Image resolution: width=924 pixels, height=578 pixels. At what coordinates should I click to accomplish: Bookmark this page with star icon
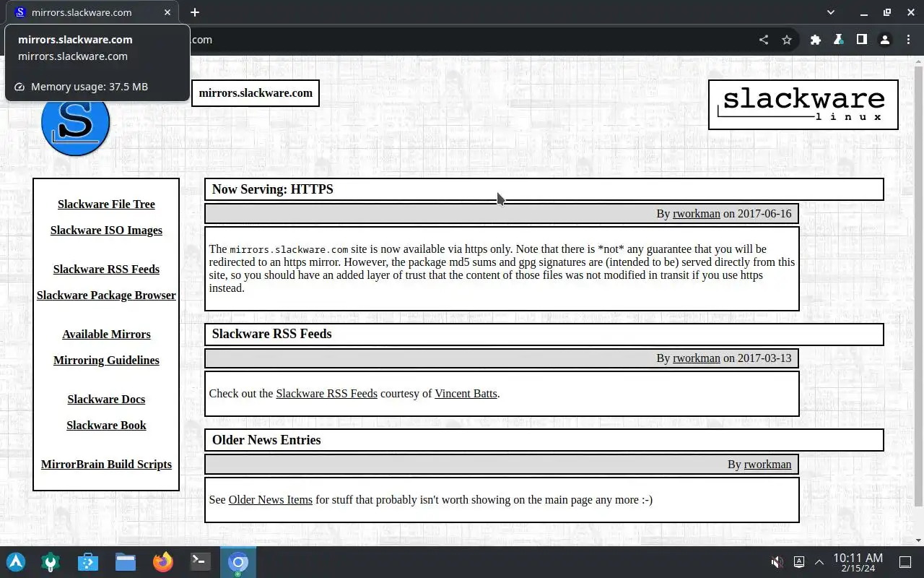787,40
